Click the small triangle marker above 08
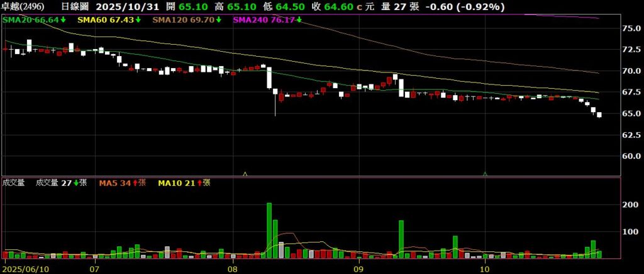 pos(245,173)
